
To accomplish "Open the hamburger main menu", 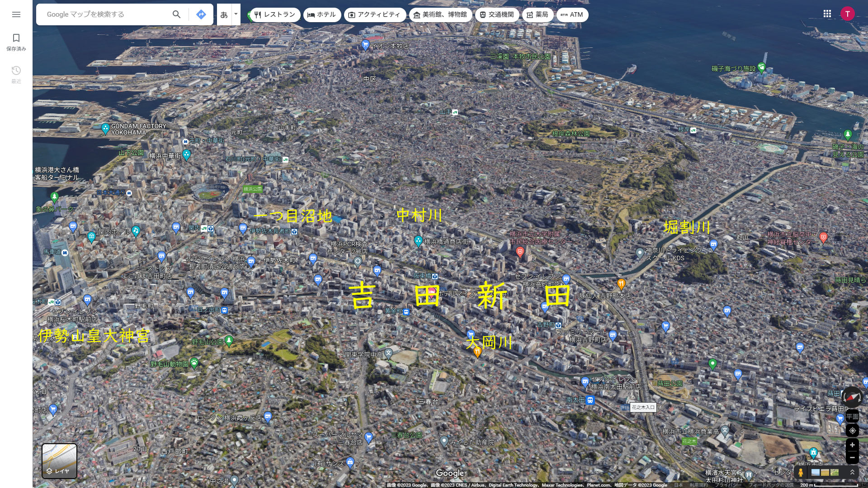I will 16,14.
